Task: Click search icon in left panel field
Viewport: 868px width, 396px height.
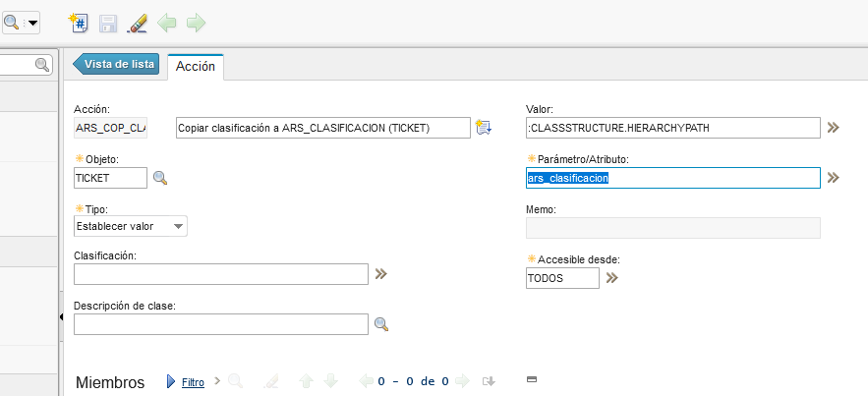Action: 42,65
